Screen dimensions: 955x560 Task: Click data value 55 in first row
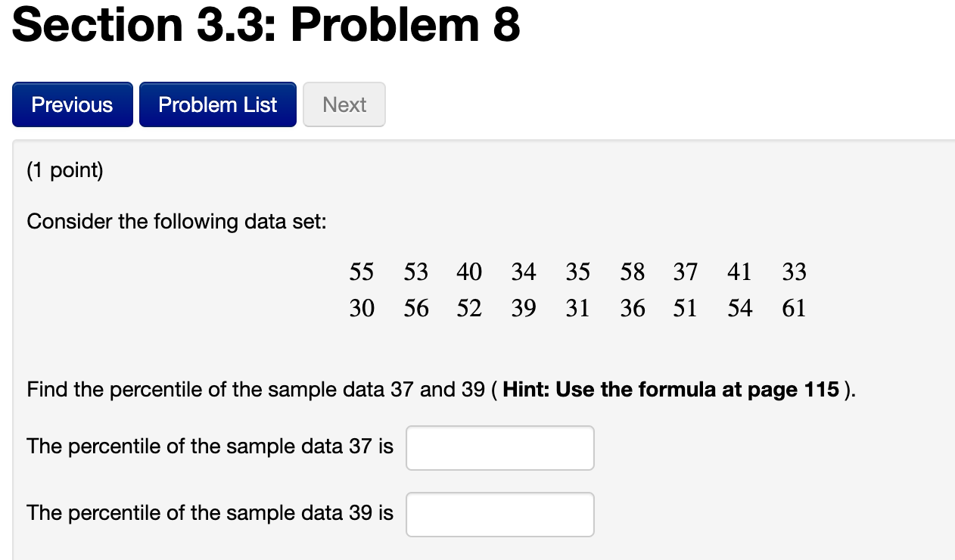pyautogui.click(x=362, y=271)
